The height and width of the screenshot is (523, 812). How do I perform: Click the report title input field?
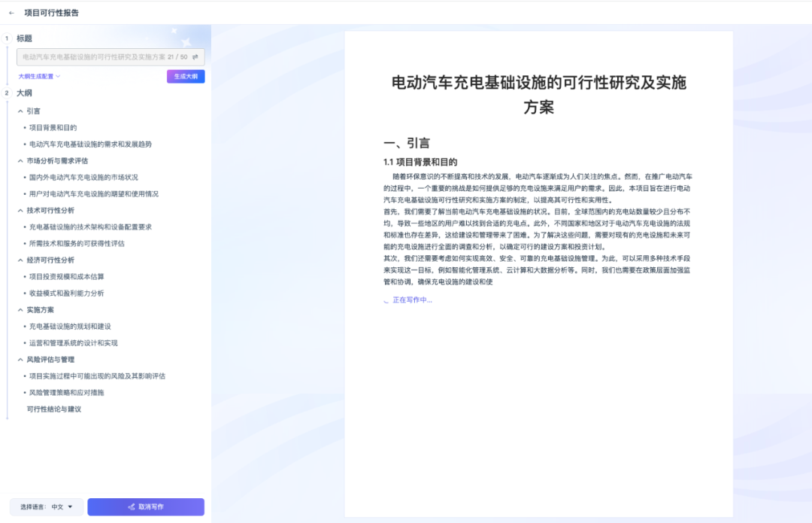tap(98, 56)
